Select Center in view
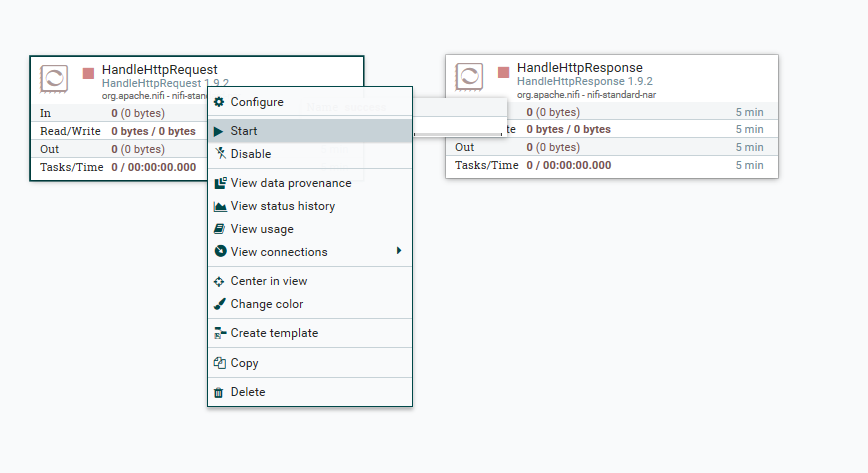Image resolution: width=868 pixels, height=473 pixels. [310, 281]
